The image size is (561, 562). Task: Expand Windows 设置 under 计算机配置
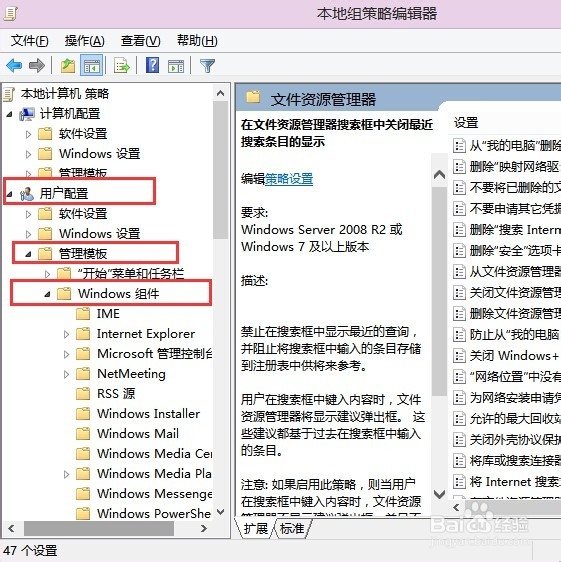coord(28,154)
